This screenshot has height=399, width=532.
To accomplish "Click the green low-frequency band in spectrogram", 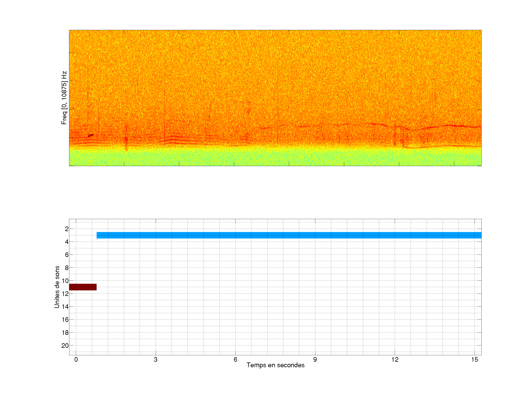I will pyautogui.click(x=275, y=158).
